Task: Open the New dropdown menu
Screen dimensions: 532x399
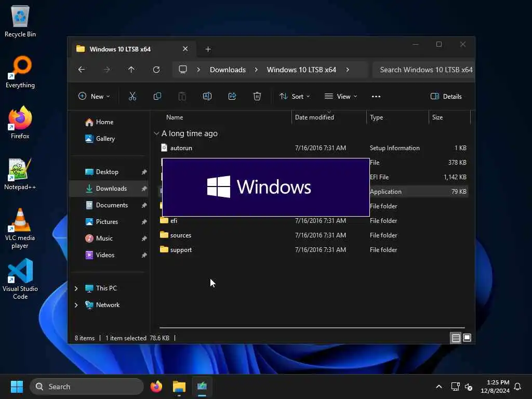Action: pos(94,96)
